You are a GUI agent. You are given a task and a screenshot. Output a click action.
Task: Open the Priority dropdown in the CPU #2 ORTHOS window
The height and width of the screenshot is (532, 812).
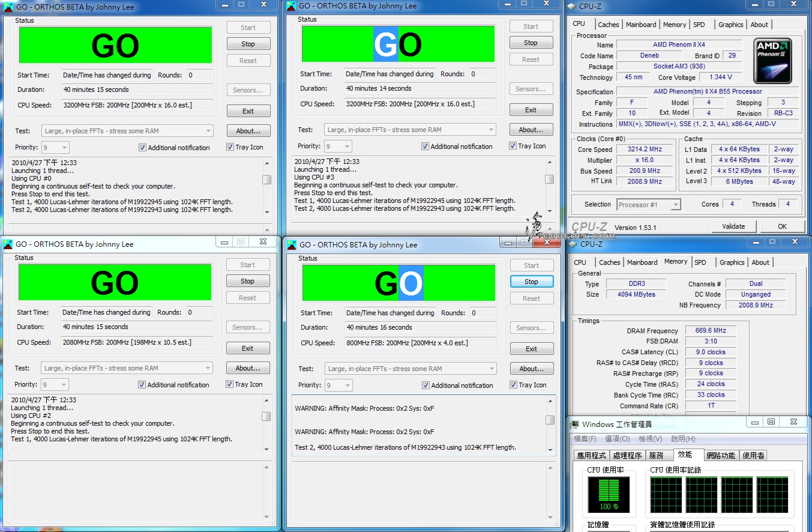(x=54, y=384)
